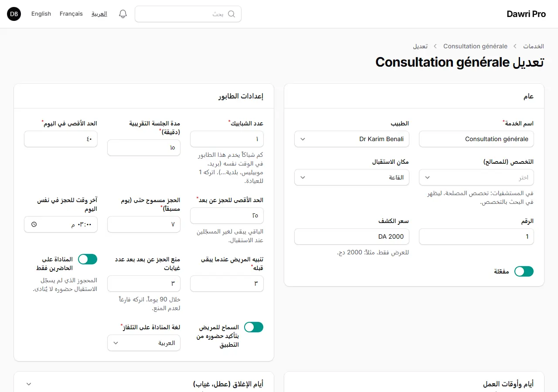Open Consultation générale breadcrumb link
Image resolution: width=558 pixels, height=392 pixels.
[475, 46]
